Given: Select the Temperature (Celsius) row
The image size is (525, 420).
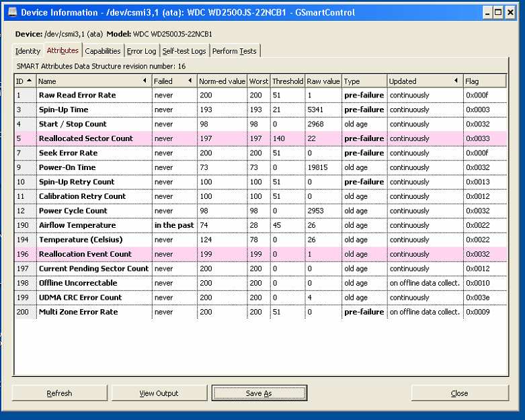Looking at the screenshot, I should (x=261, y=240).
